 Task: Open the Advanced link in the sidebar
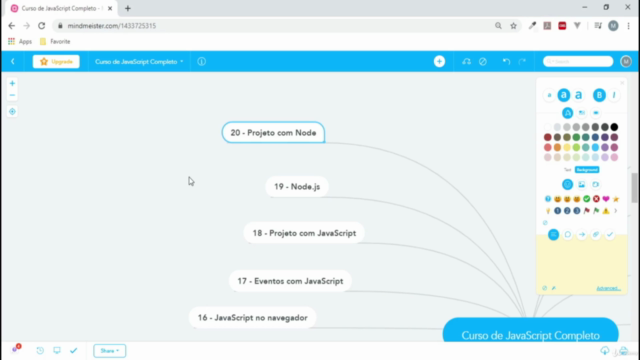pos(609,288)
